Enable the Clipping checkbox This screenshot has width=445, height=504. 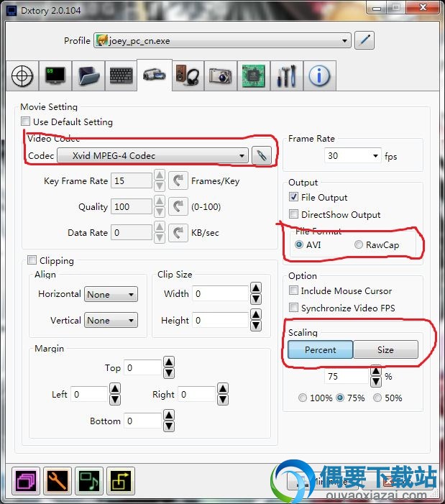32,260
